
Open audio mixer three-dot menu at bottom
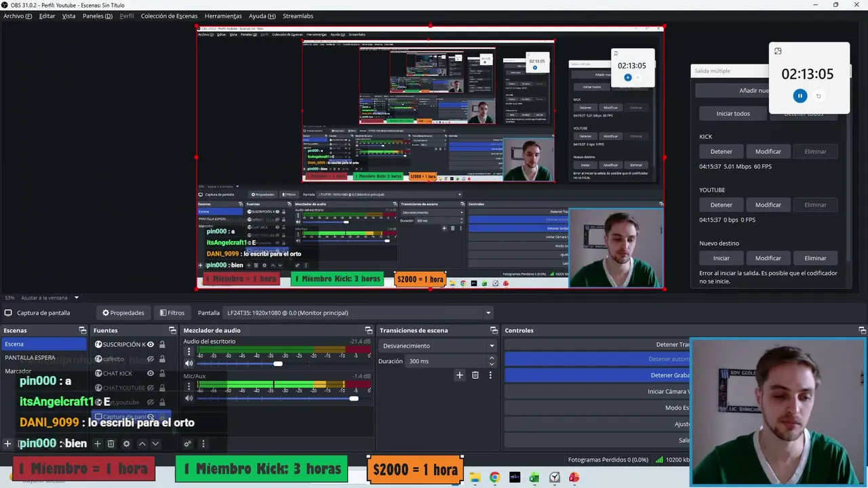coord(203,444)
